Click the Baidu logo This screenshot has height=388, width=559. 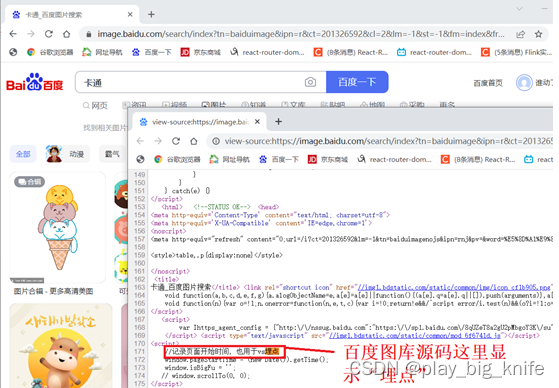[x=35, y=82]
